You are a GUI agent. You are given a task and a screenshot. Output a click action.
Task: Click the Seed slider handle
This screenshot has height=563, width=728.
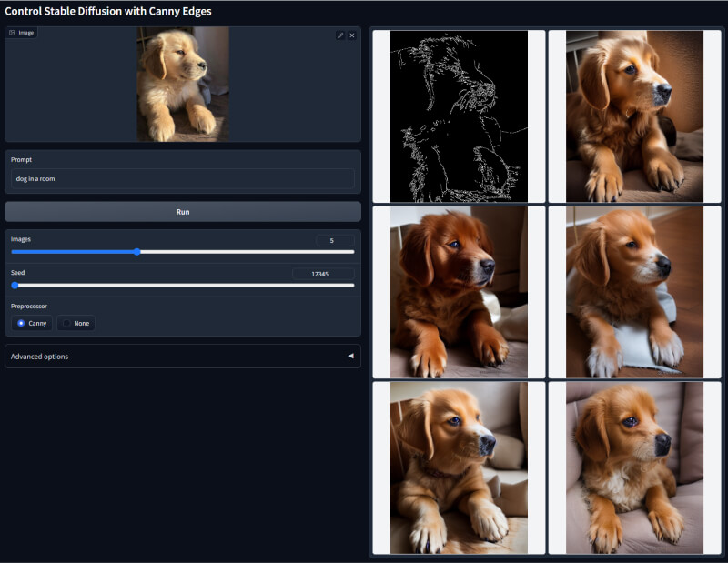click(15, 285)
